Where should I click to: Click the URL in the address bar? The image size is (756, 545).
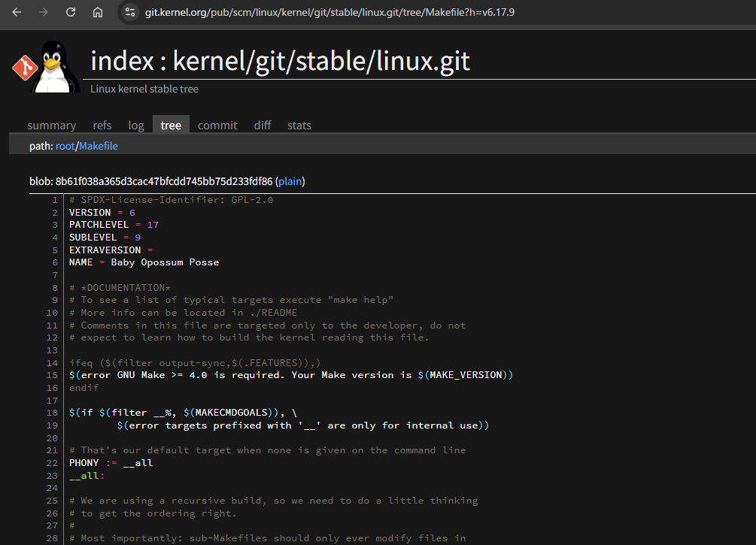(x=331, y=12)
